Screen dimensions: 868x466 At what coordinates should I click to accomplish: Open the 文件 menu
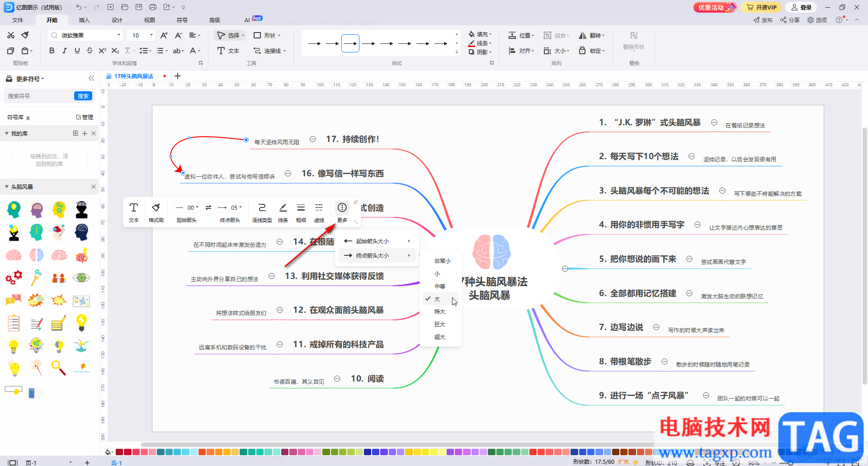point(18,20)
